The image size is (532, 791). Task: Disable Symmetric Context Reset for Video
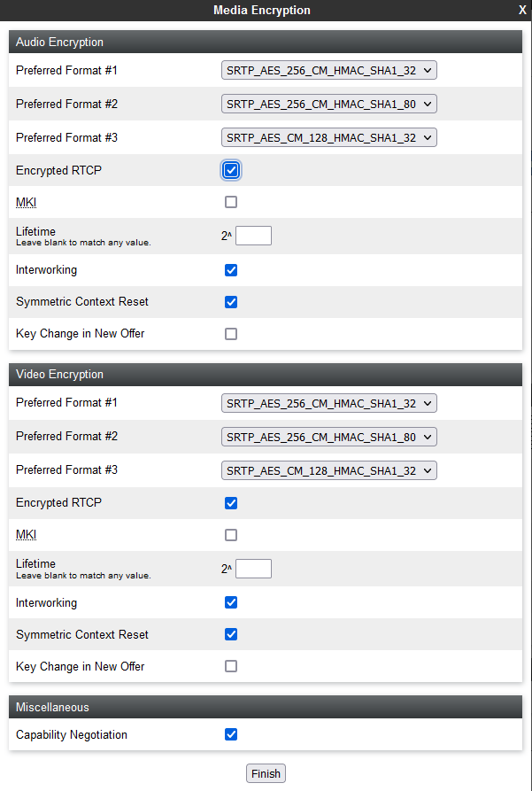pyautogui.click(x=231, y=634)
